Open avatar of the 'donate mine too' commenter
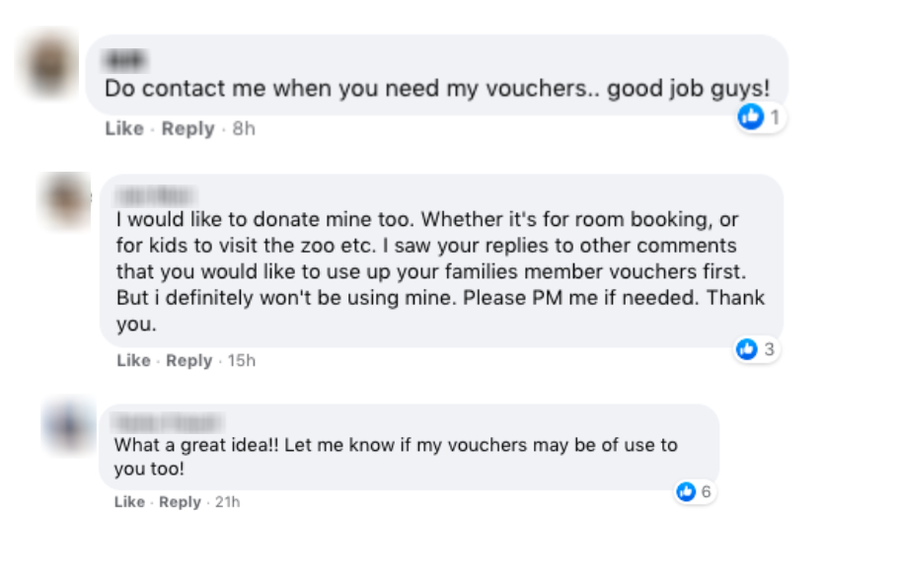 click(x=65, y=200)
